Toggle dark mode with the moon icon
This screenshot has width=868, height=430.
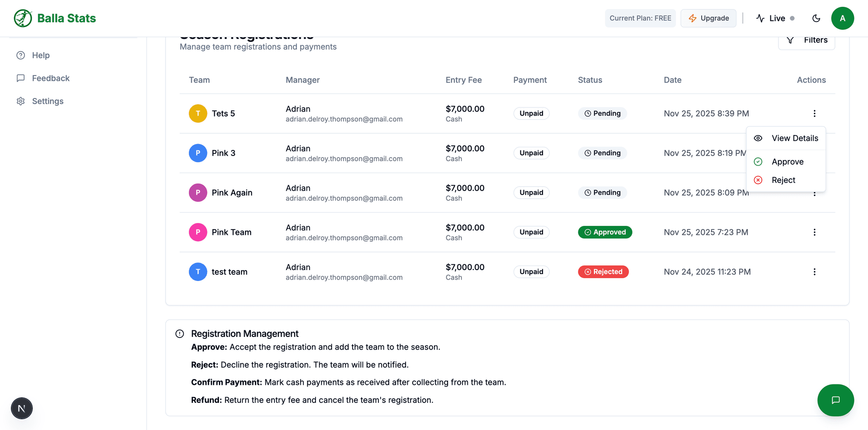pyautogui.click(x=816, y=18)
